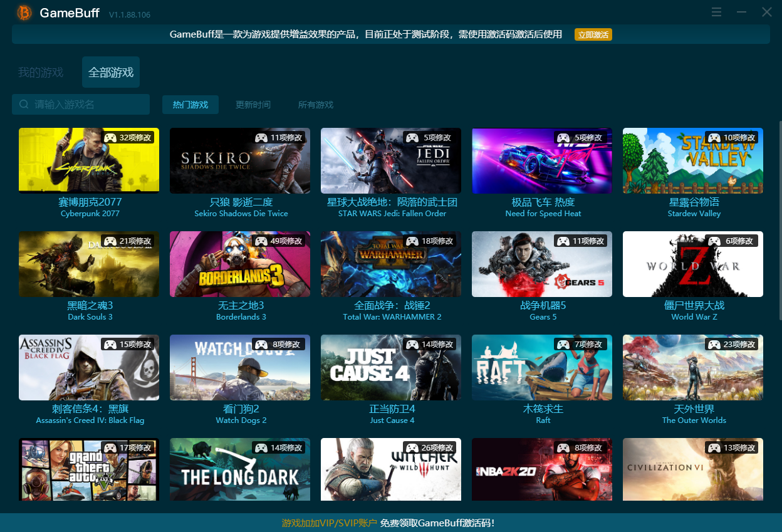Click the 免费领取GameBuff激活码 text
Image resolution: width=782 pixels, height=532 pixels.
pos(437,523)
